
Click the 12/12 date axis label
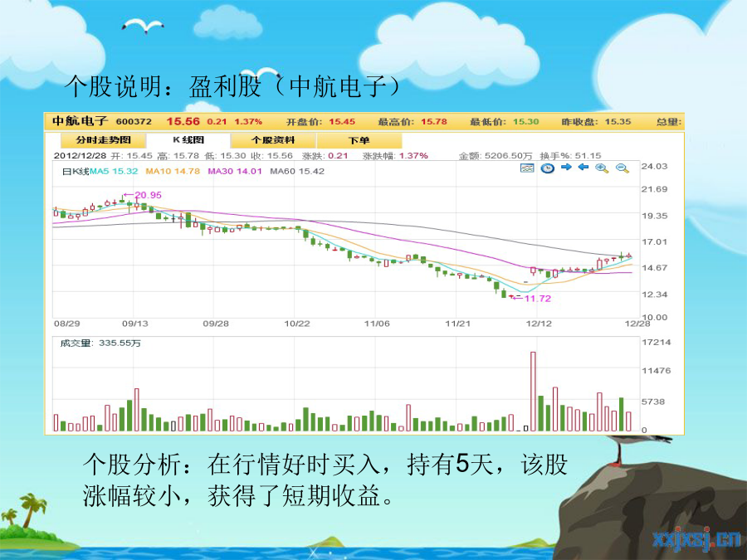tap(539, 324)
